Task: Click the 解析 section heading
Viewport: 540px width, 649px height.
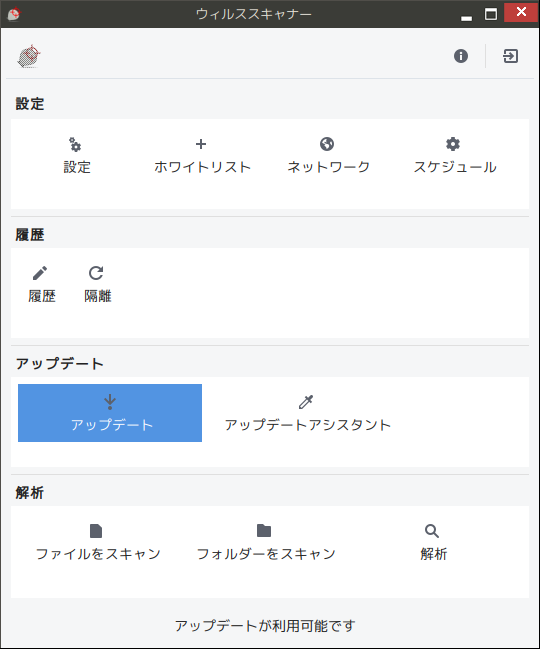Action: [x=30, y=493]
